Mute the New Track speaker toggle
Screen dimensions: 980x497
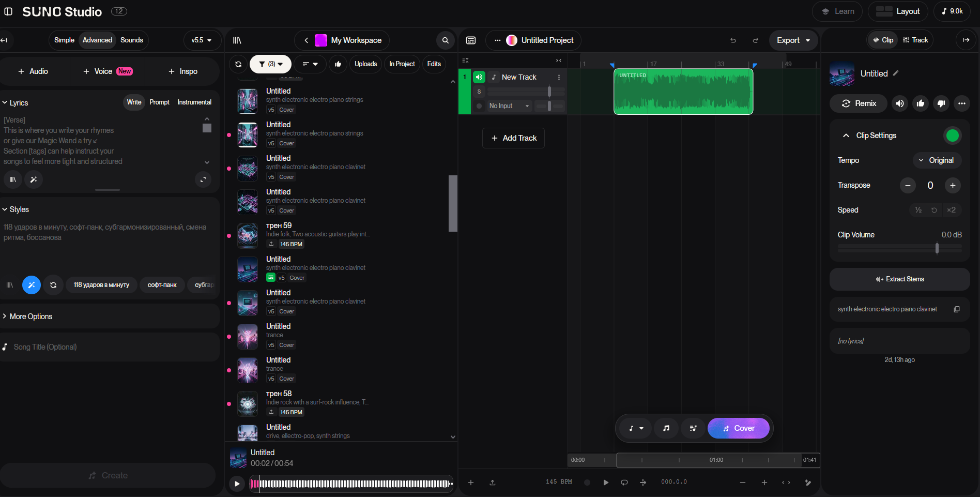[479, 77]
